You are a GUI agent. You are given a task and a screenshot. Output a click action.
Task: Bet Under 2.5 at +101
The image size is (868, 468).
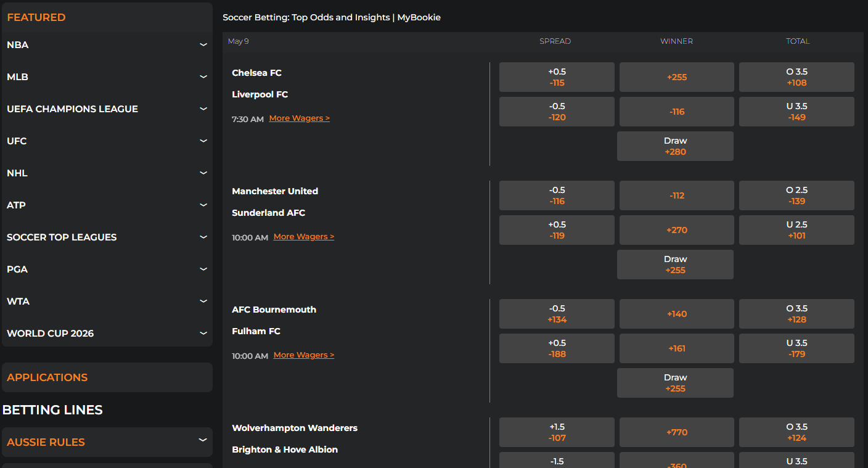point(796,230)
